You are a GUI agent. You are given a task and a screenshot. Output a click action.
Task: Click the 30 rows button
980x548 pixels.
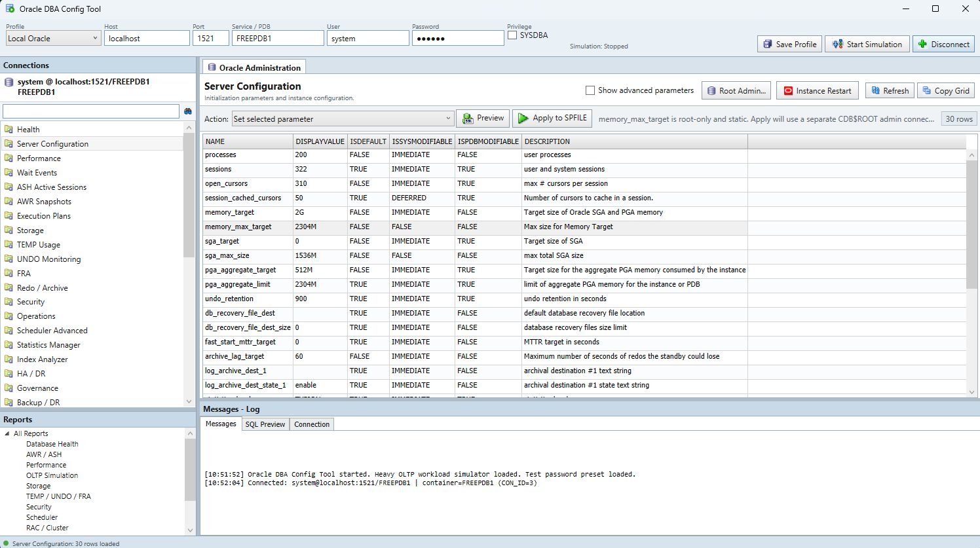point(959,119)
